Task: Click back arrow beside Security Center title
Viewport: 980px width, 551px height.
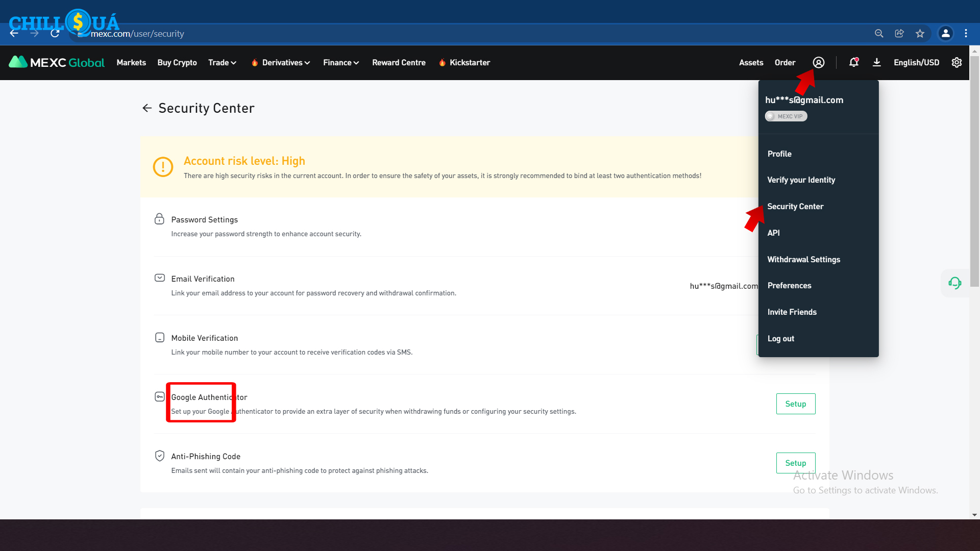Action: pyautogui.click(x=147, y=108)
